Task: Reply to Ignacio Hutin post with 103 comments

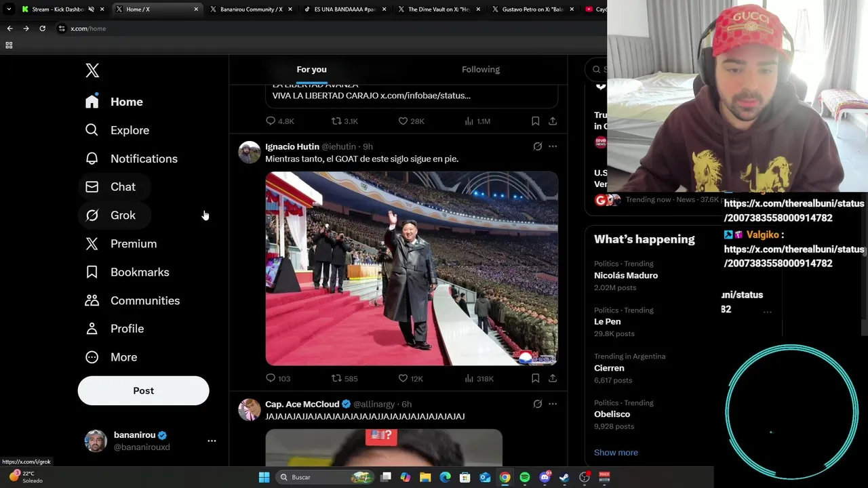Action: [278, 378]
